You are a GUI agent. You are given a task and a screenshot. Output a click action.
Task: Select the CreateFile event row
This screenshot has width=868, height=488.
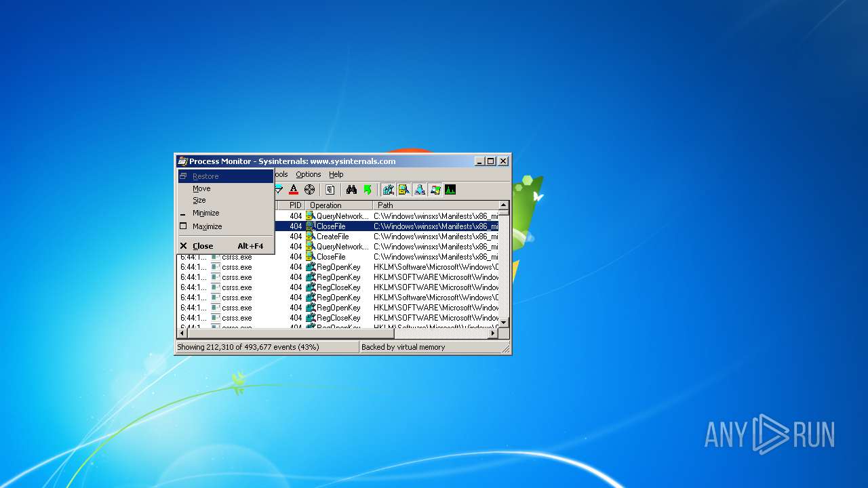[x=387, y=237]
